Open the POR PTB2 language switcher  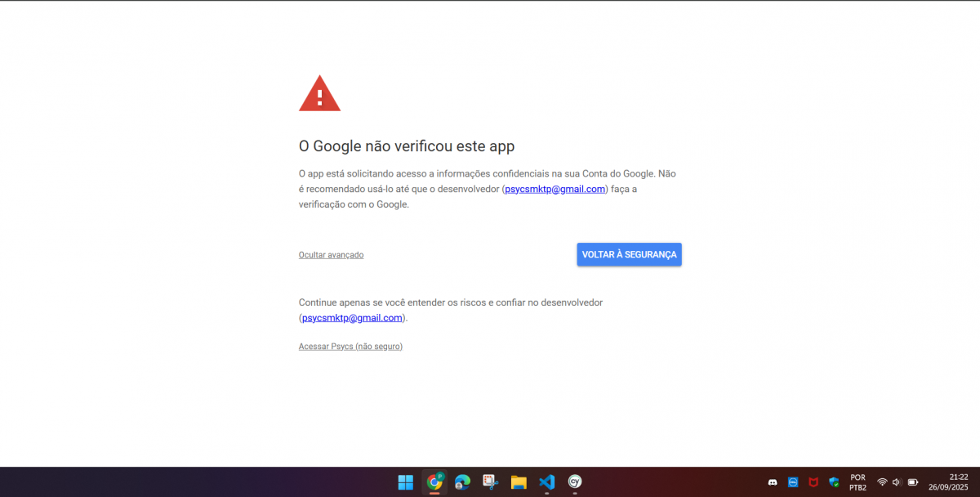857,482
